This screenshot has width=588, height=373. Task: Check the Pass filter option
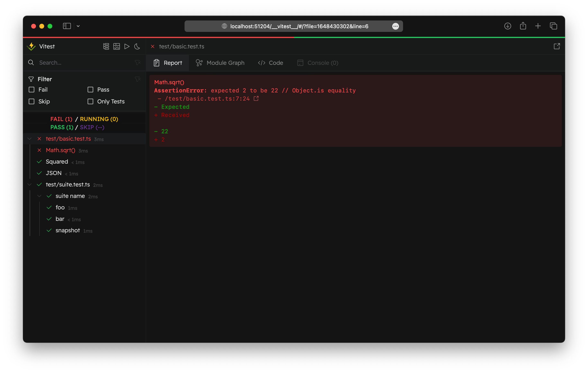[x=90, y=90]
